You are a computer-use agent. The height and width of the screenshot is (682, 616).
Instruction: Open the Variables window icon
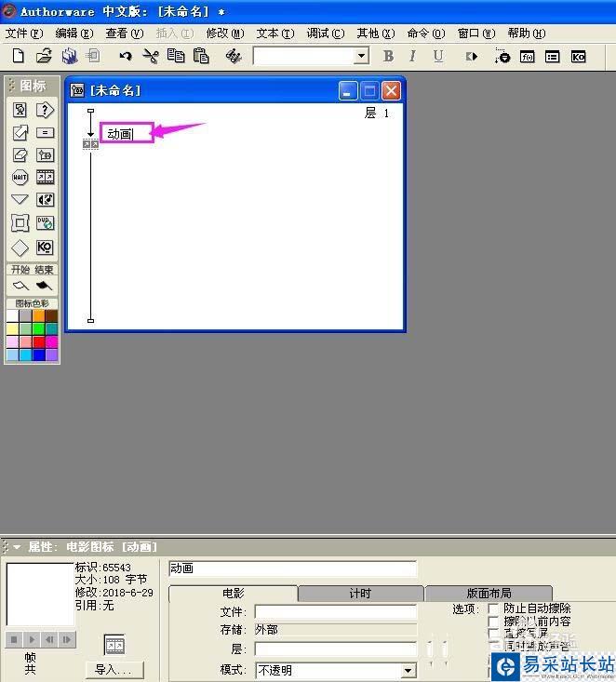553,57
